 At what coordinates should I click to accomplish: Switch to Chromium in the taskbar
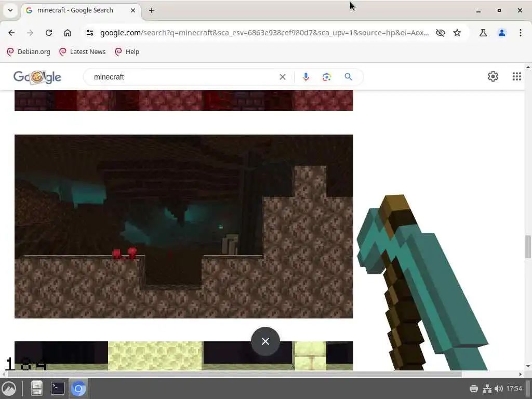point(78,389)
